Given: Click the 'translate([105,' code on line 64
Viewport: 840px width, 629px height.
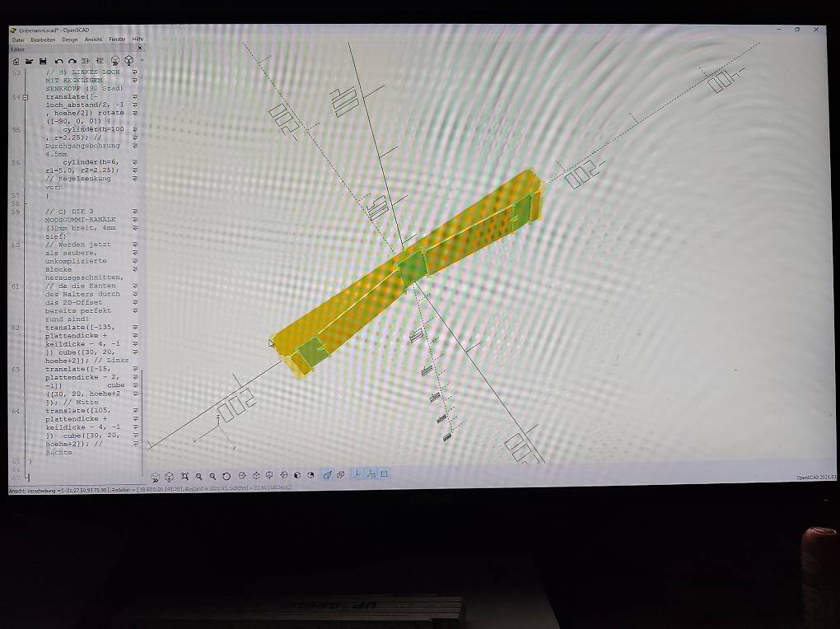Looking at the screenshot, I should point(78,410).
